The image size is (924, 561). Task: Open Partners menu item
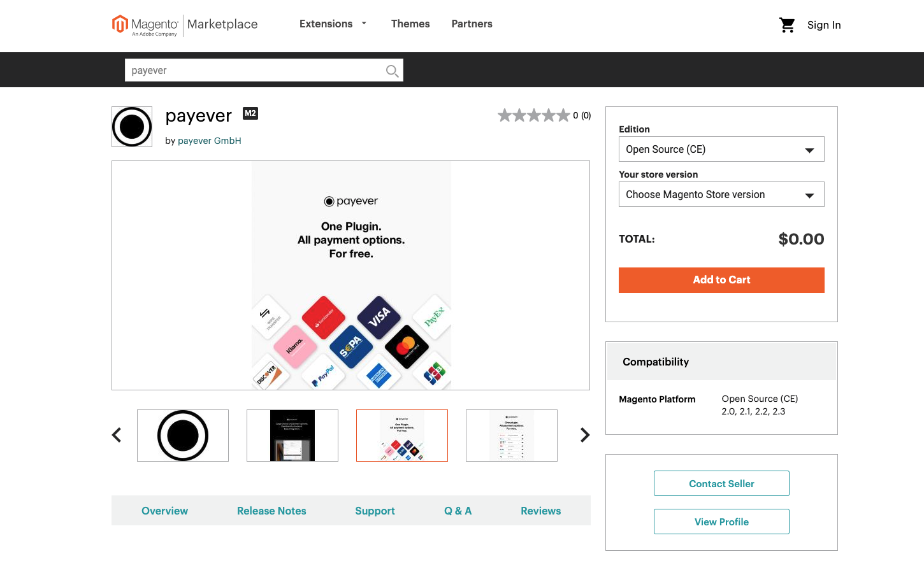(472, 24)
